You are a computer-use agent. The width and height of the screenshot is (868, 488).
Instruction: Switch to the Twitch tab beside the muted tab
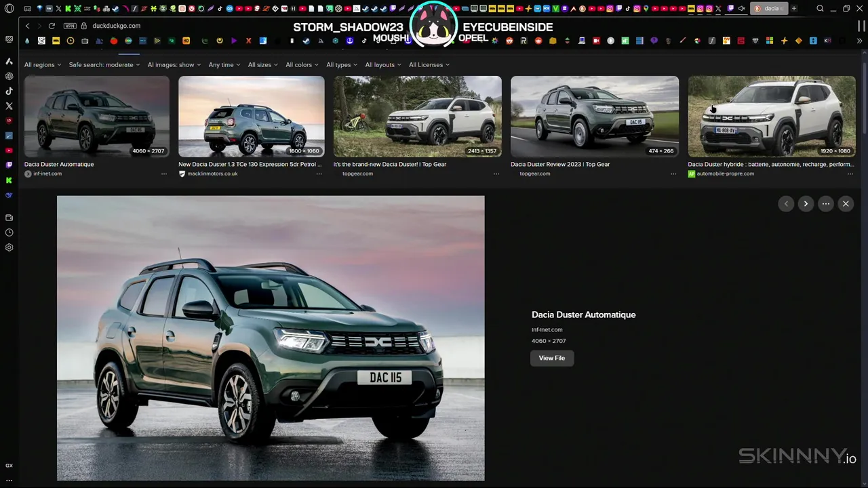[x=731, y=9]
